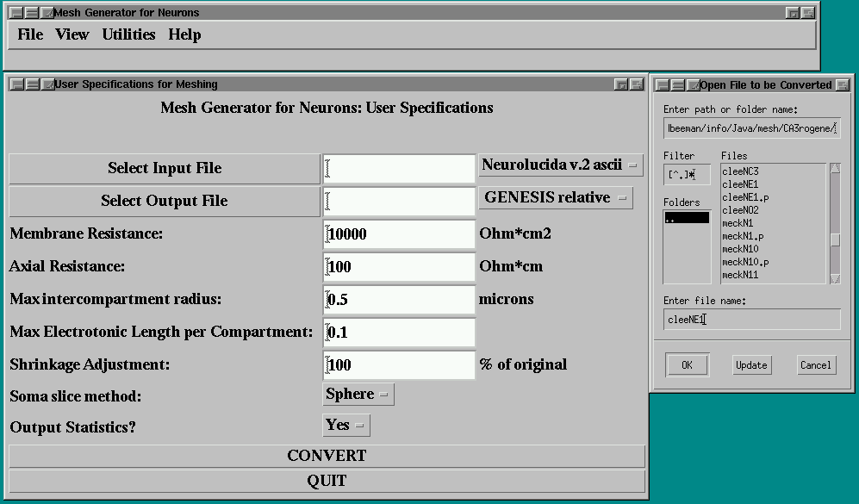Viewport: 859px width, 504px height.
Task: Open the Utilities menu
Action: pyautogui.click(x=128, y=34)
